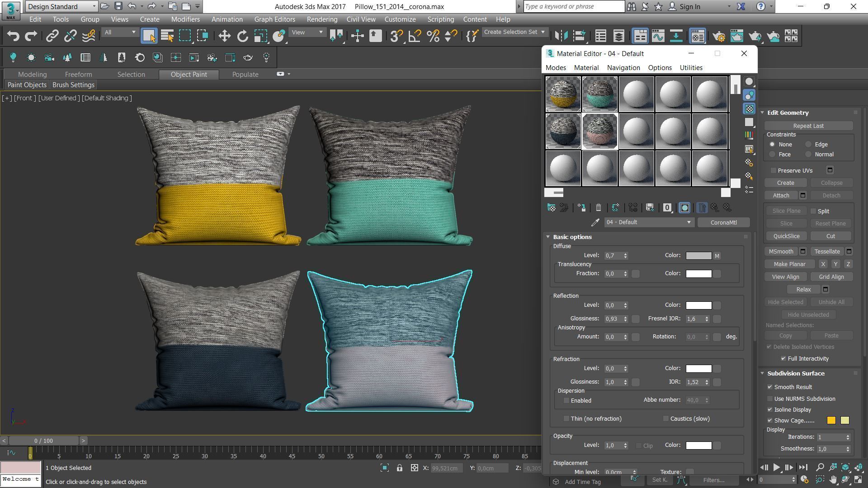This screenshot has width=868, height=488.
Task: Open the View reference coordinate dropdown
Action: click(x=307, y=32)
